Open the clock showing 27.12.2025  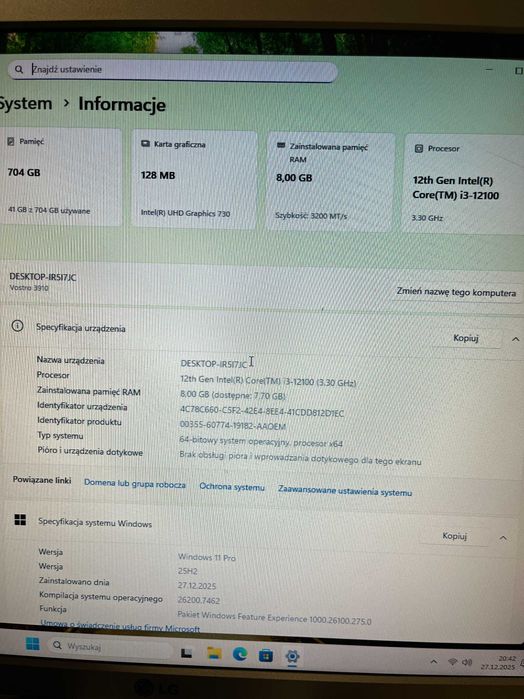(498, 663)
